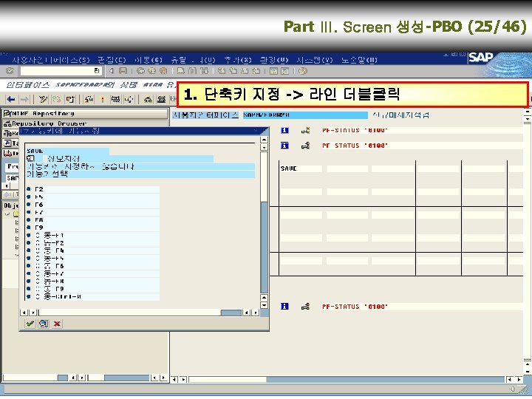Viewport: 532px width, 399px height.
Task: Click the Save diskette icon in standard toolbar
Action: tap(123, 71)
